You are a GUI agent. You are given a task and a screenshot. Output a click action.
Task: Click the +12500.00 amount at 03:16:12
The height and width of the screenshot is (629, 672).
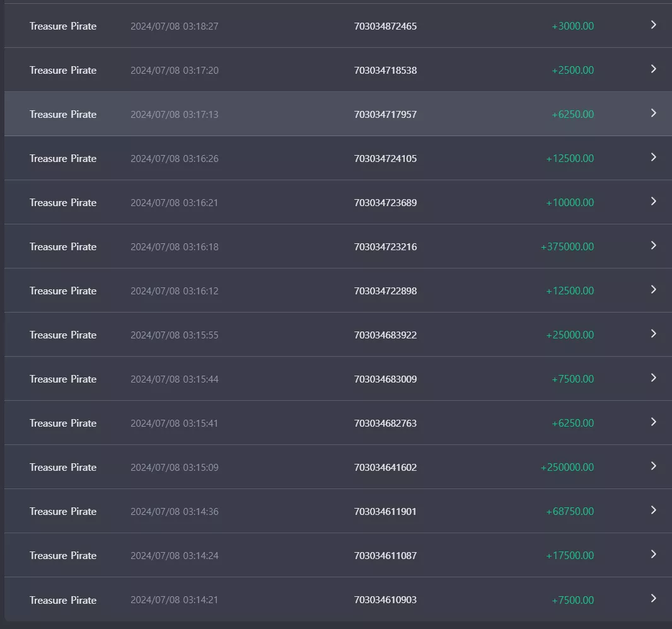pos(570,291)
